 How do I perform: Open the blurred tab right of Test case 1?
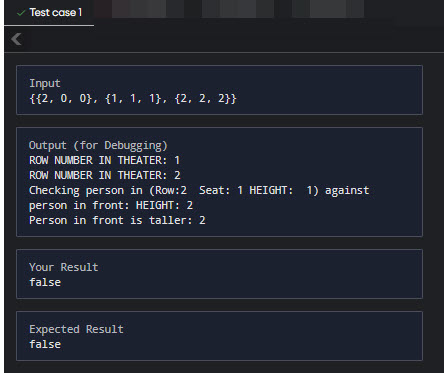(139, 9)
